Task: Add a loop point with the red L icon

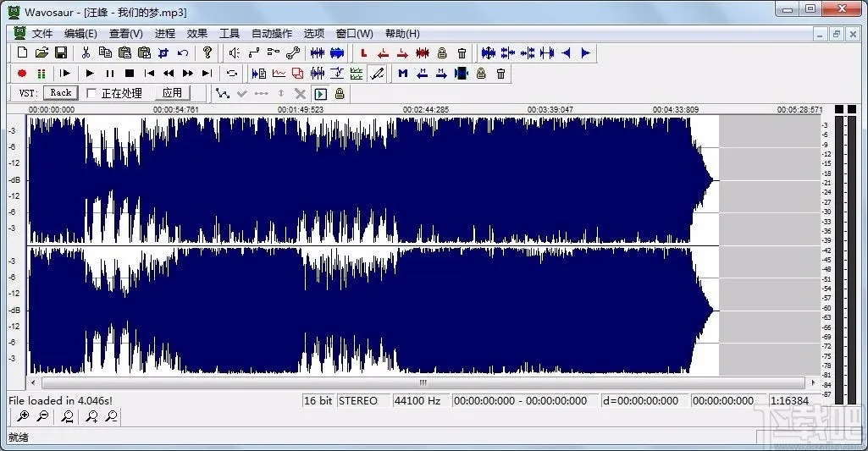Action: (363, 53)
